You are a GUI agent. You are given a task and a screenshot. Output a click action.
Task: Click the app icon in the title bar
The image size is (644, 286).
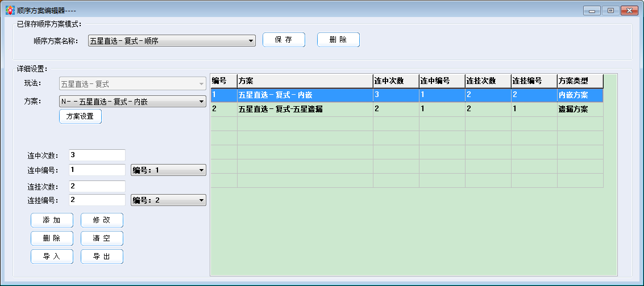[x=10, y=10]
